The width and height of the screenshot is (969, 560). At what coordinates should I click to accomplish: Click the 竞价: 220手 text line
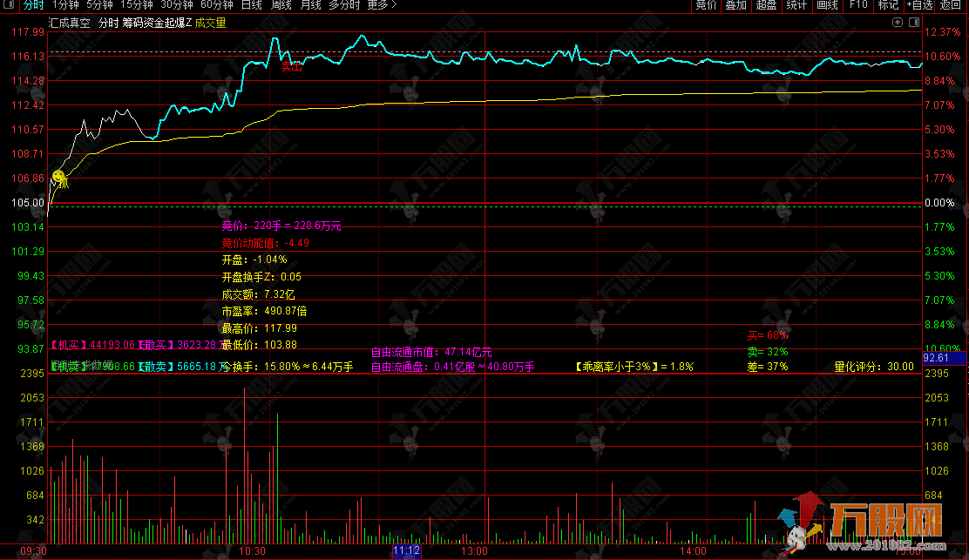[281, 226]
